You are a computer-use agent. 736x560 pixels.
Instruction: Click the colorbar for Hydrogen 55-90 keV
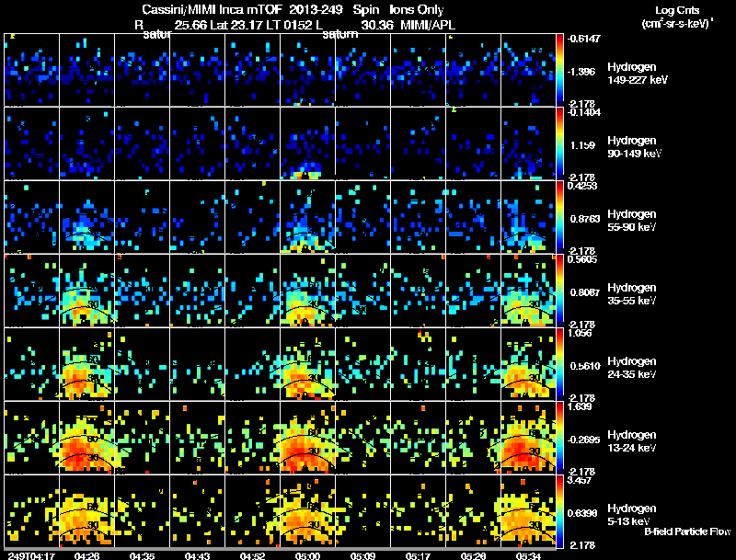pyautogui.click(x=559, y=217)
